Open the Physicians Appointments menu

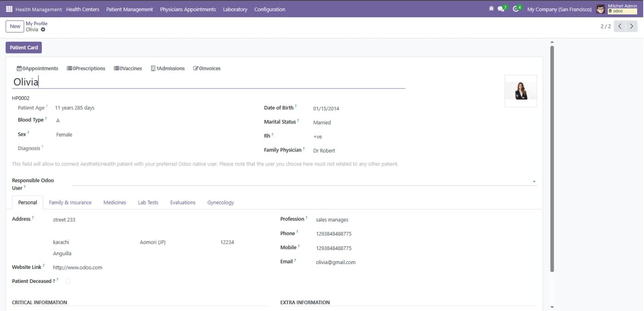188,9
